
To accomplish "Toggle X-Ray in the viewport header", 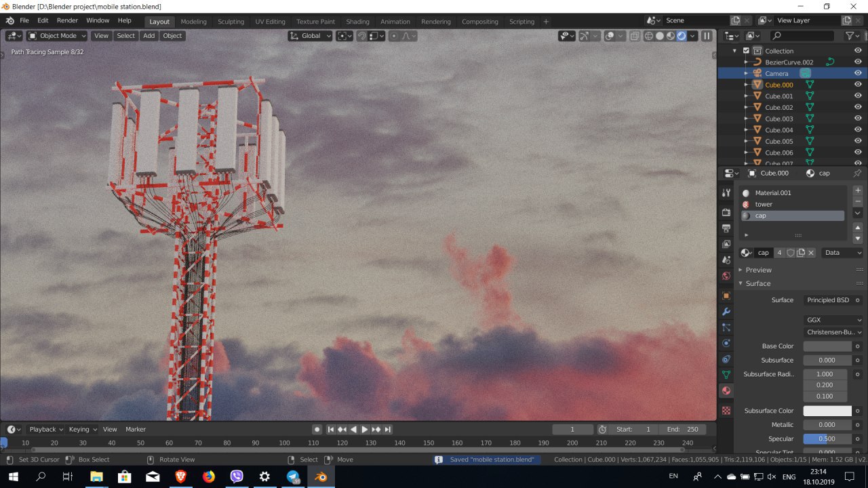I will coord(634,36).
